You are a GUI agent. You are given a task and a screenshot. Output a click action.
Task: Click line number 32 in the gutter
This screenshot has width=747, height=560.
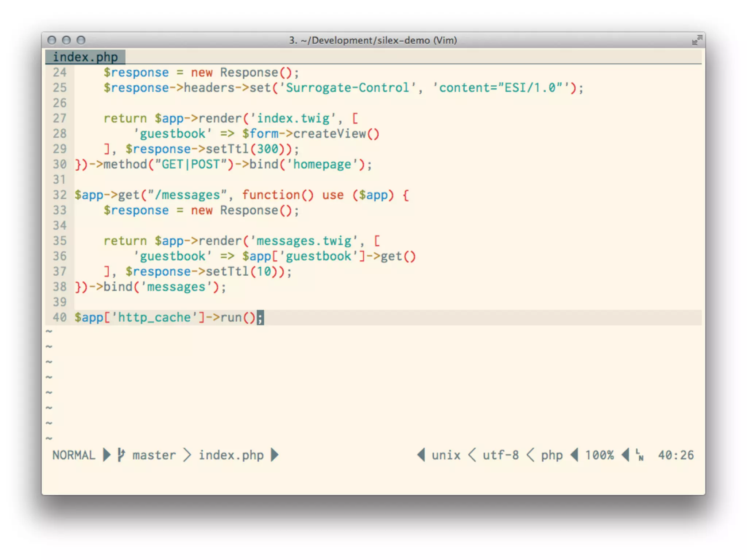coord(59,195)
